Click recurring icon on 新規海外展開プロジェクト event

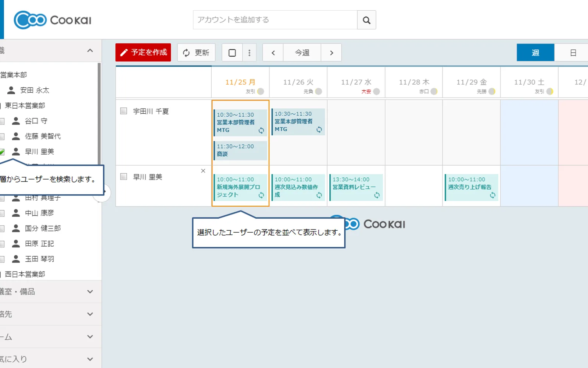[x=261, y=195]
